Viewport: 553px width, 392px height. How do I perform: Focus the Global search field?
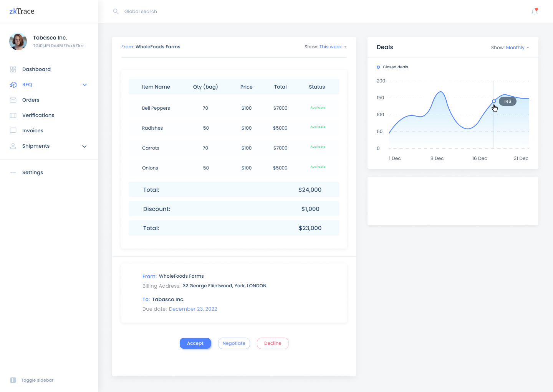coord(141,12)
